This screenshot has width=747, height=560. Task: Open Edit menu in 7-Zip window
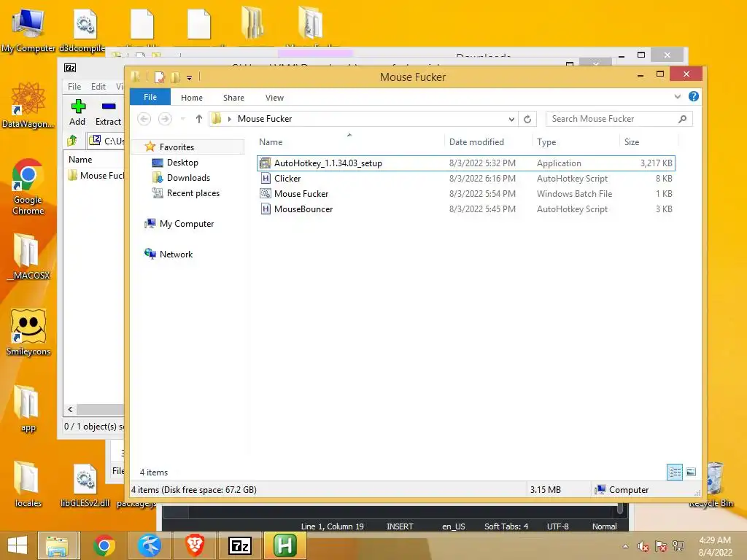pos(98,86)
